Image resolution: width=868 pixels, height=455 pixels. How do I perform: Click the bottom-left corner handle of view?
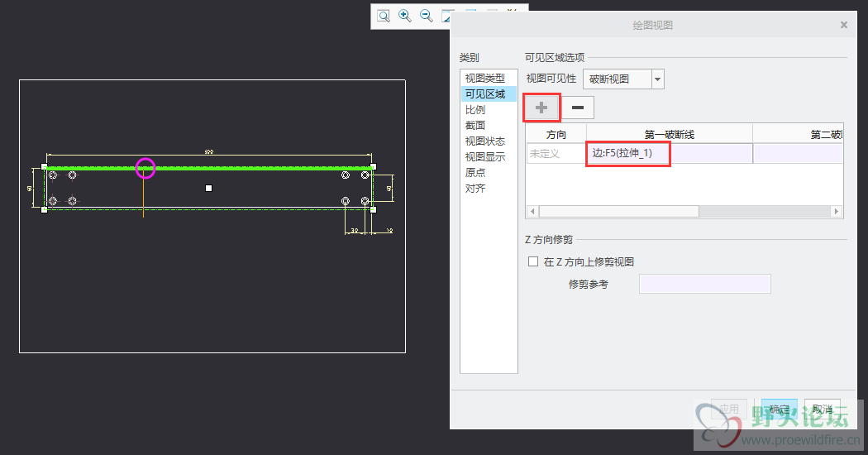(45, 209)
